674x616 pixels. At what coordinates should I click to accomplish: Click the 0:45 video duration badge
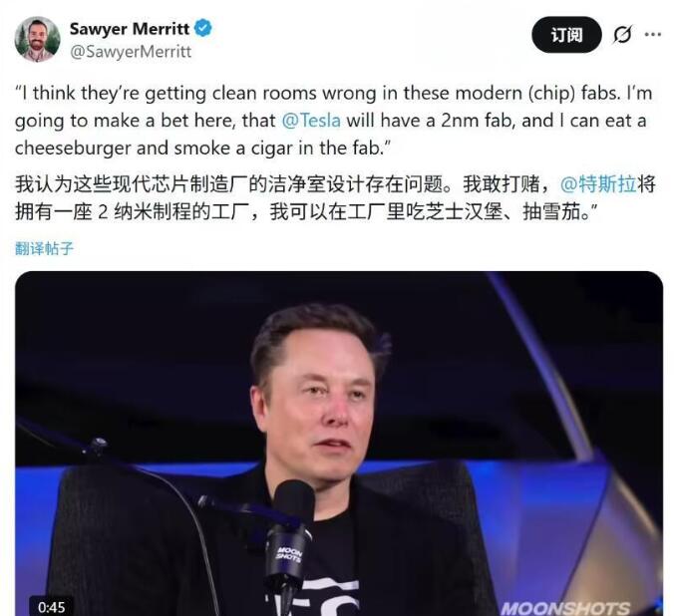pyautogui.click(x=51, y=607)
